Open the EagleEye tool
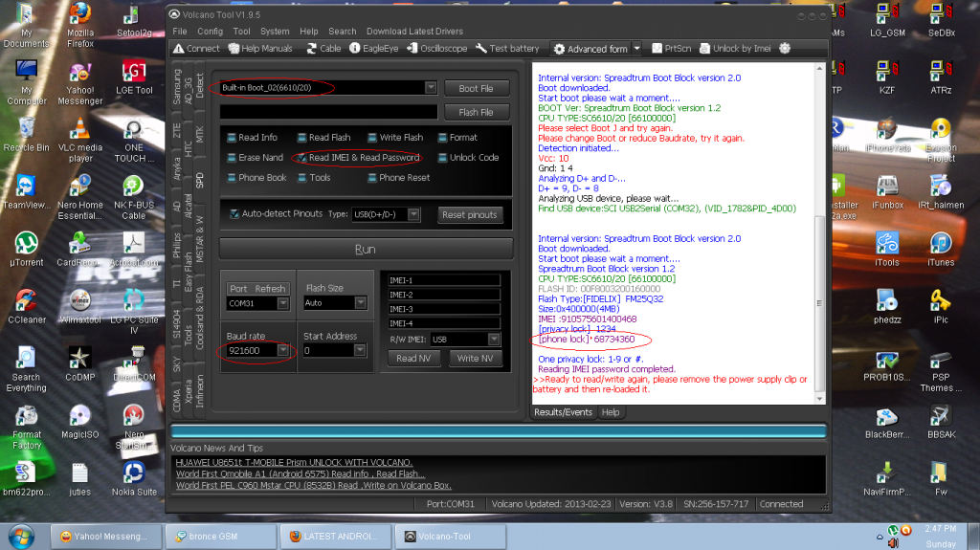980x550 pixels. pos(373,48)
